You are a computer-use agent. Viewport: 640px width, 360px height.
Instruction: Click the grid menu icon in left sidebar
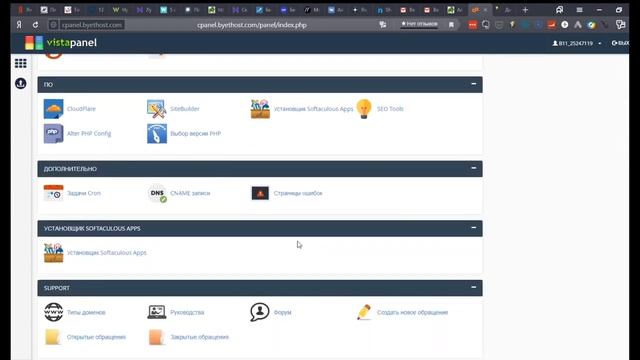pyautogui.click(x=20, y=63)
